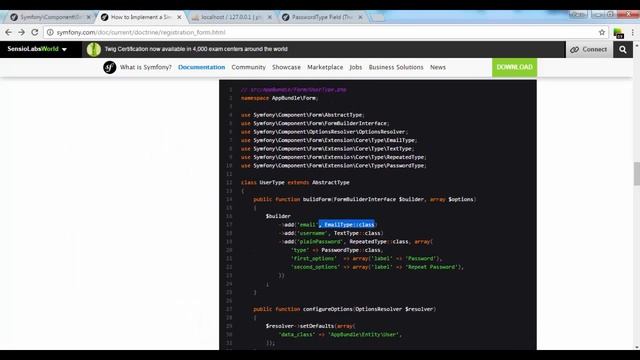Switch to the localhost / 127.0.0.1 tab
The height and width of the screenshot is (360, 640).
click(231, 17)
